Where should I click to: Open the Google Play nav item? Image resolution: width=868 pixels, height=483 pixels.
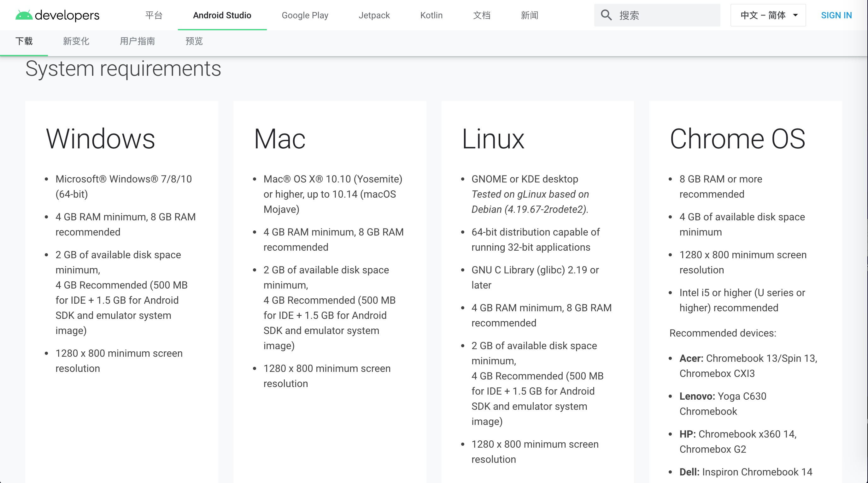[305, 15]
